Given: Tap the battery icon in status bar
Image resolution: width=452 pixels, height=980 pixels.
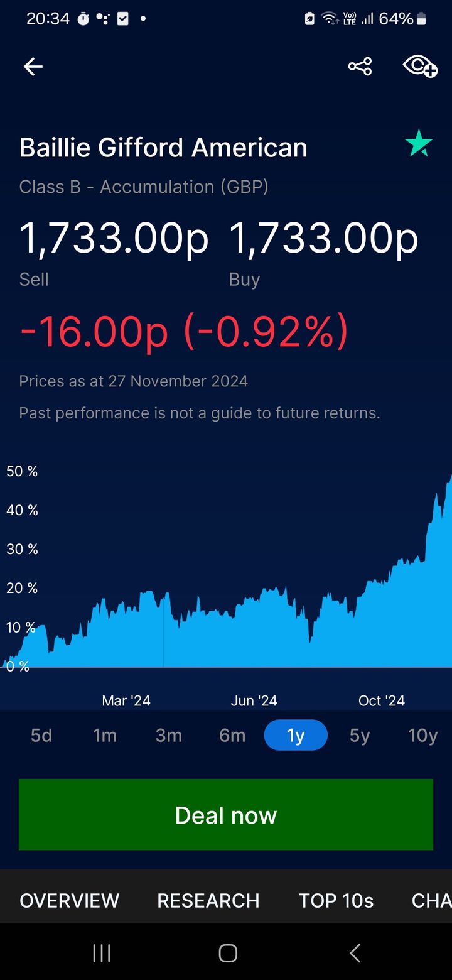Looking at the screenshot, I should click(422, 19).
